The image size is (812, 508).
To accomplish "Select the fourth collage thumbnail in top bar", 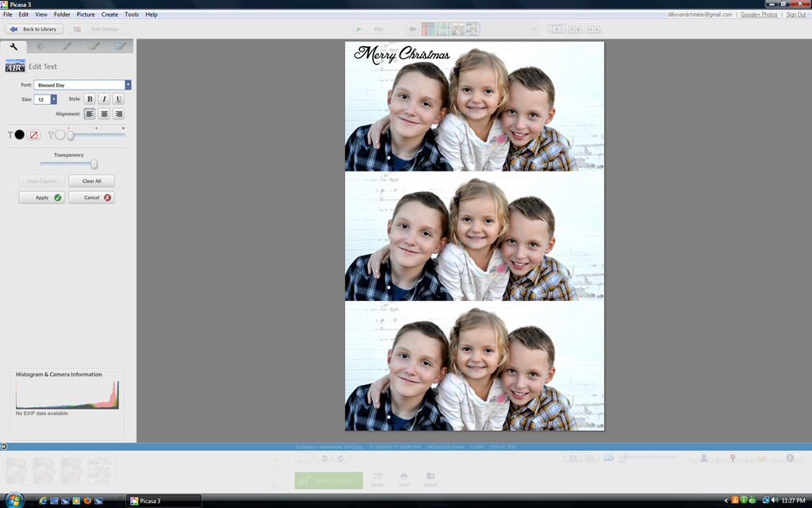I will [x=473, y=29].
